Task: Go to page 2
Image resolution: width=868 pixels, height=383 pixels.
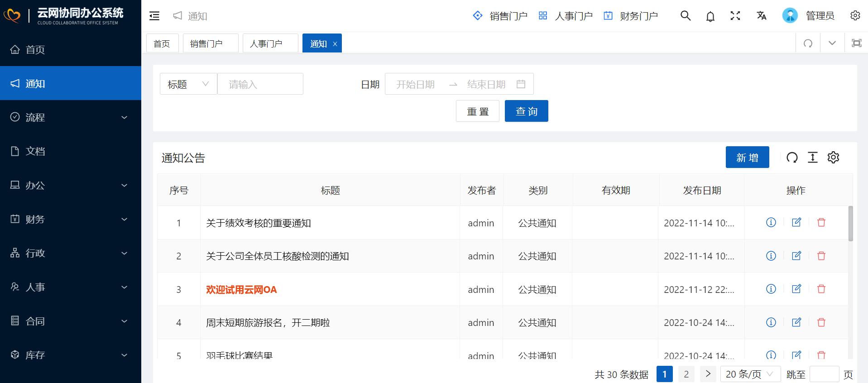Action: 686,374
